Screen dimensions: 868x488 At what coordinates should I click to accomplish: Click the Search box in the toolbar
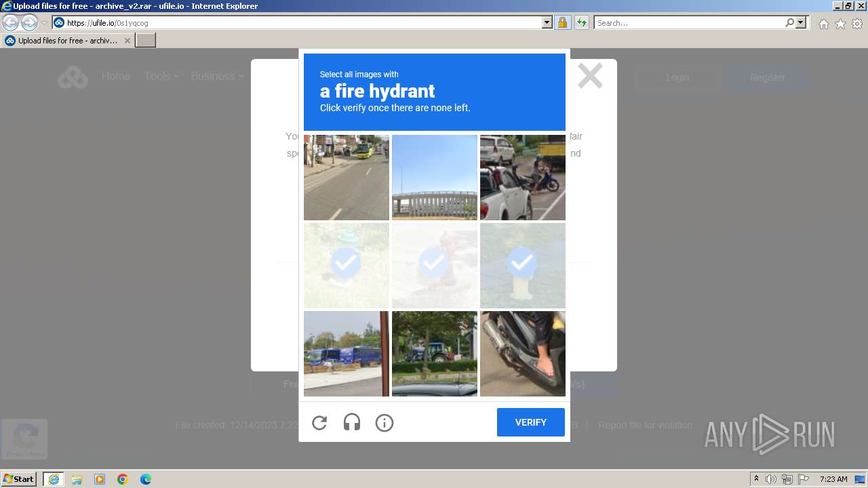point(689,23)
